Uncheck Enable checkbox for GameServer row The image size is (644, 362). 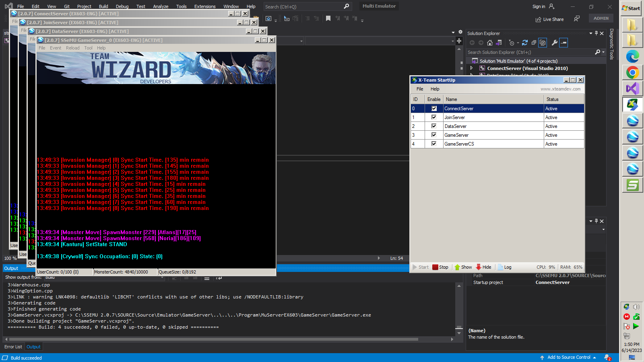click(434, 135)
